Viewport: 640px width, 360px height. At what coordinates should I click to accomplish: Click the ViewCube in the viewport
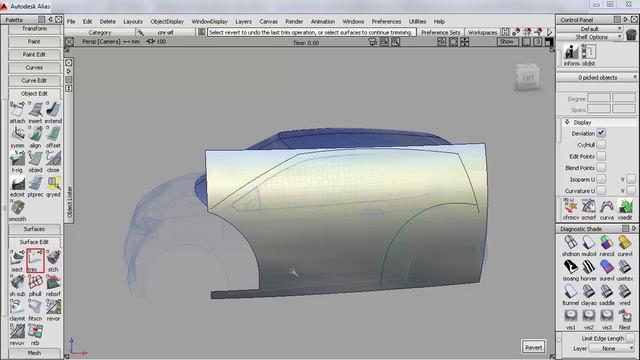click(x=527, y=77)
